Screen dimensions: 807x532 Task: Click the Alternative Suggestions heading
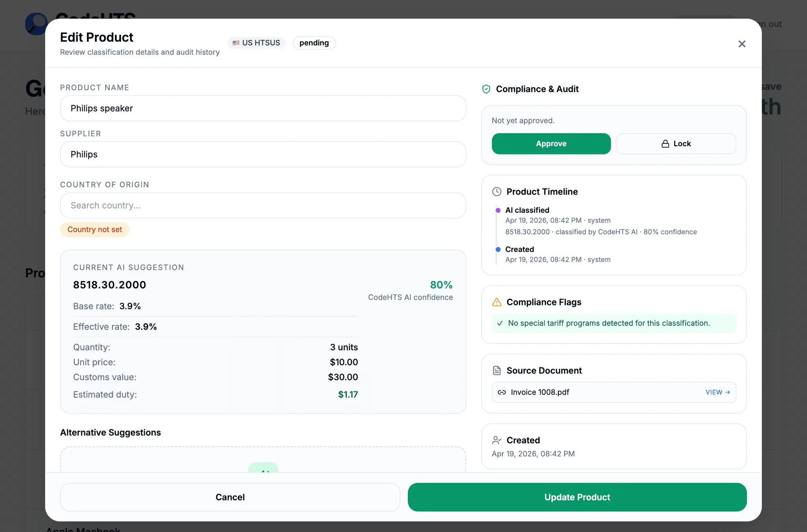pos(110,433)
